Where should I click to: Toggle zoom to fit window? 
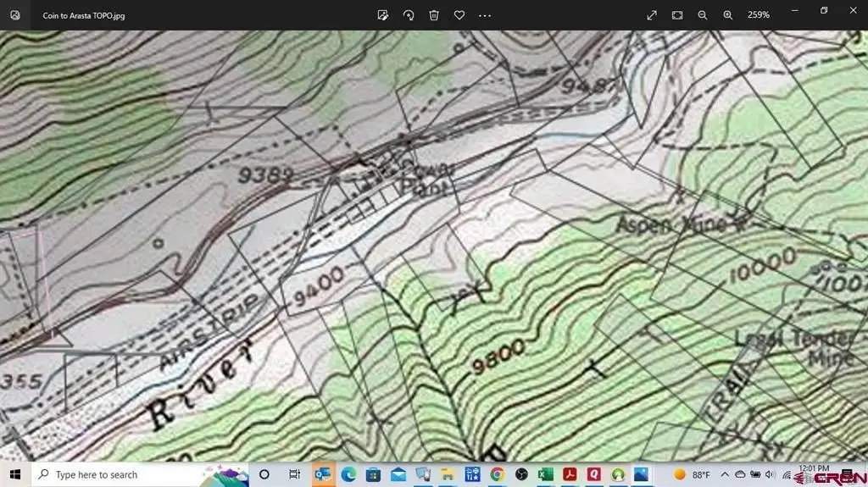point(677,15)
